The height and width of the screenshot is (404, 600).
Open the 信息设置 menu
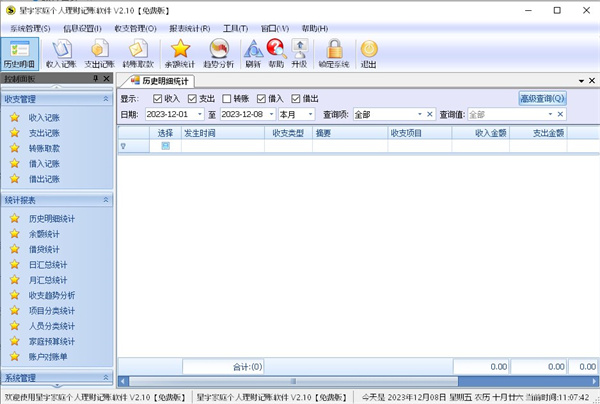[82, 28]
